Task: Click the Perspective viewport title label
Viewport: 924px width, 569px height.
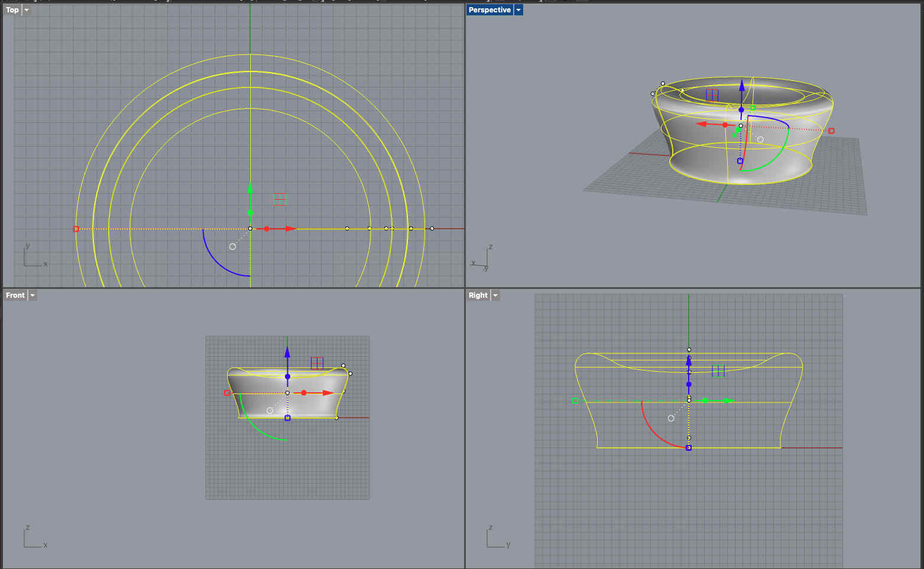Action: click(489, 10)
